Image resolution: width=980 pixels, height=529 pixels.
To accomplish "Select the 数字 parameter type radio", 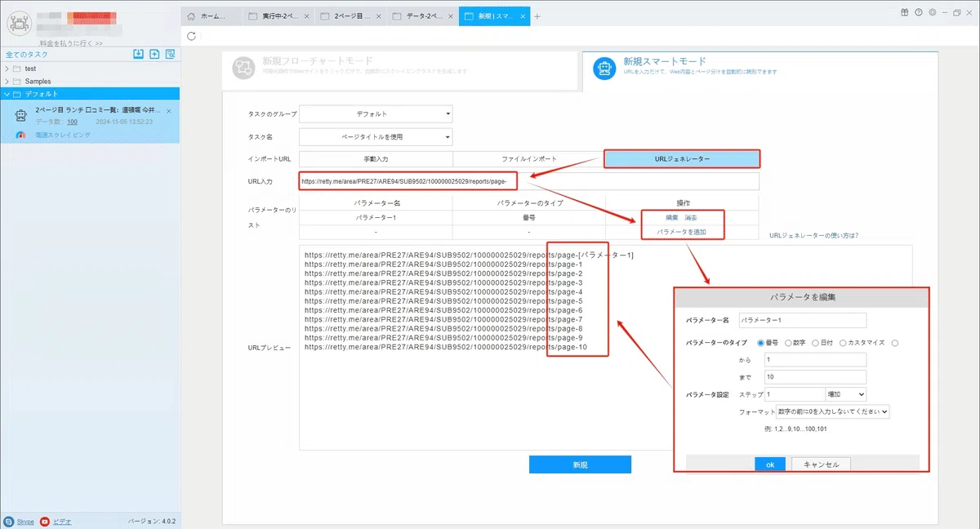I will (x=788, y=343).
